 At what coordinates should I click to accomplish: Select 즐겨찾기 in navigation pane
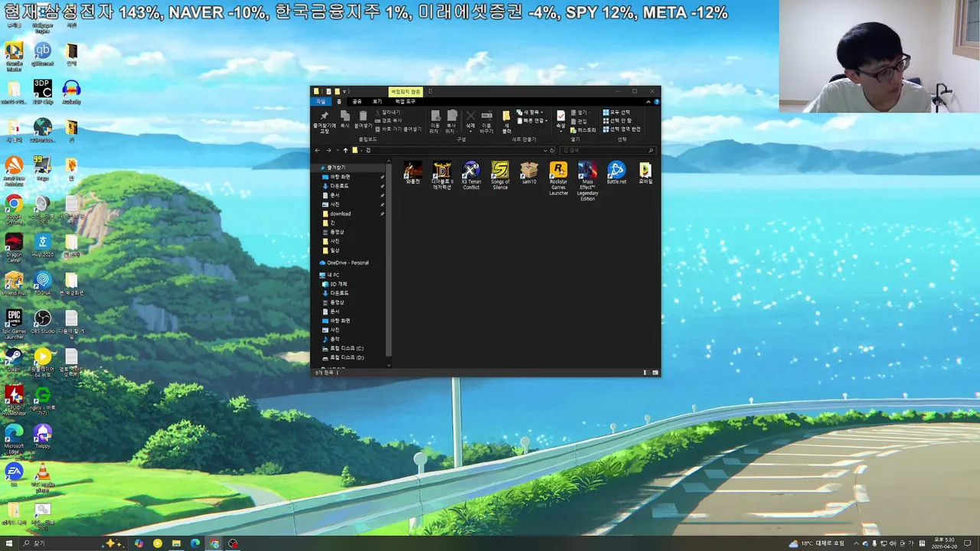[336, 168]
